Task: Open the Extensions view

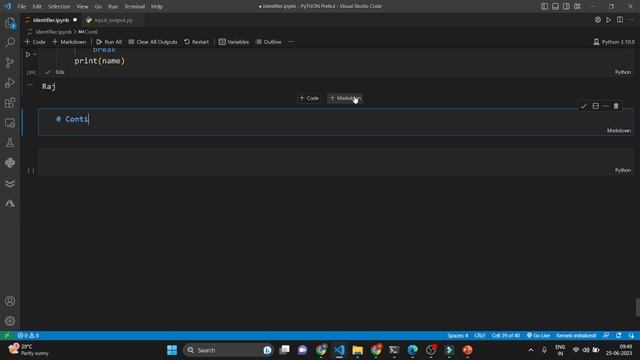Action: tap(10, 102)
